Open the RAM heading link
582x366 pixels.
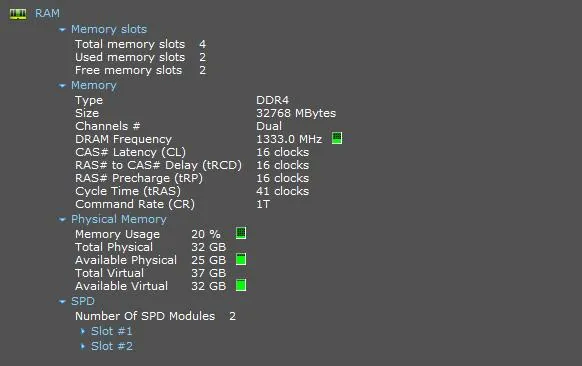47,13
